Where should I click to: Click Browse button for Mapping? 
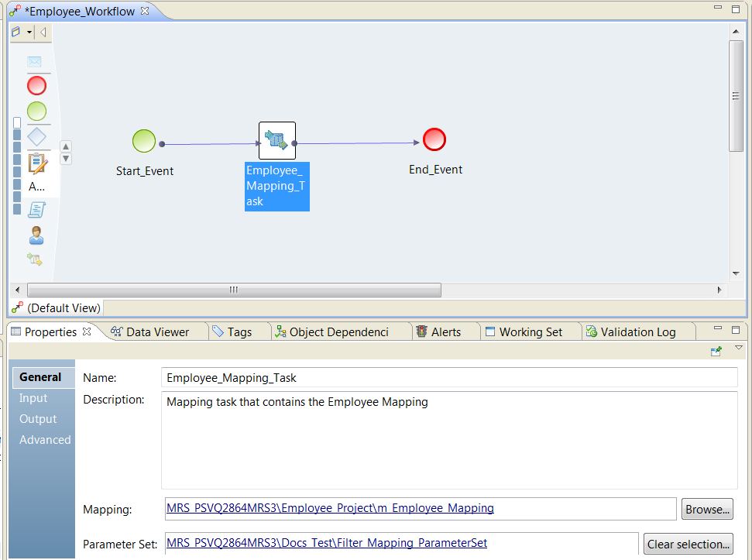707,509
